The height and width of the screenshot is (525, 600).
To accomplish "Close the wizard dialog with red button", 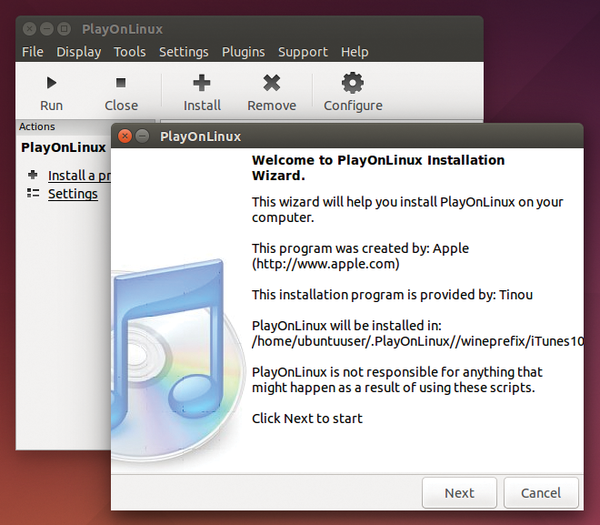I will tap(125, 136).
